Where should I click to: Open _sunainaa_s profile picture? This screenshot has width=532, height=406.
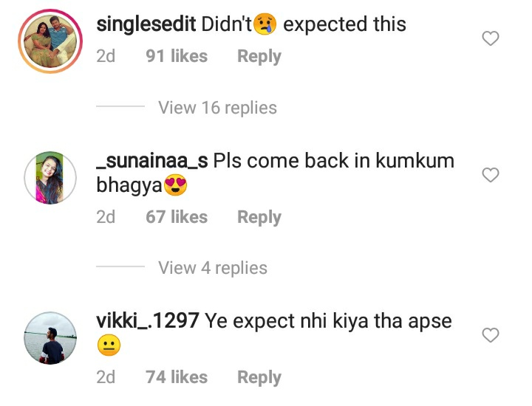click(50, 178)
